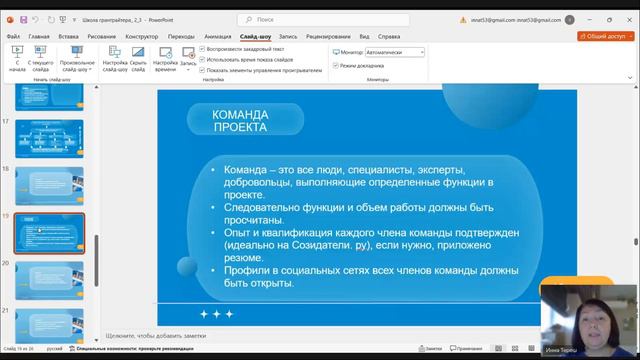Toggle Режим докладчика presenter view checkbox
640x360 pixels.
336,65
